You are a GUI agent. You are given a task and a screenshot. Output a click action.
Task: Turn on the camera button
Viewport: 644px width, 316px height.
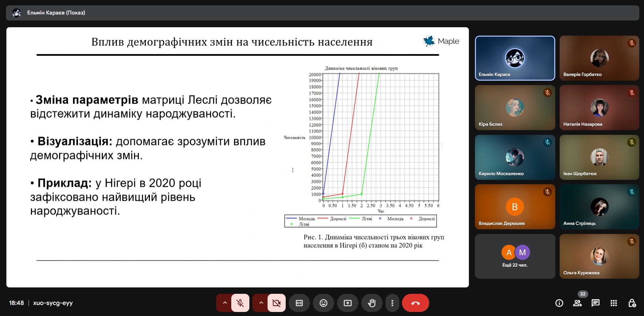pyautogui.click(x=277, y=303)
